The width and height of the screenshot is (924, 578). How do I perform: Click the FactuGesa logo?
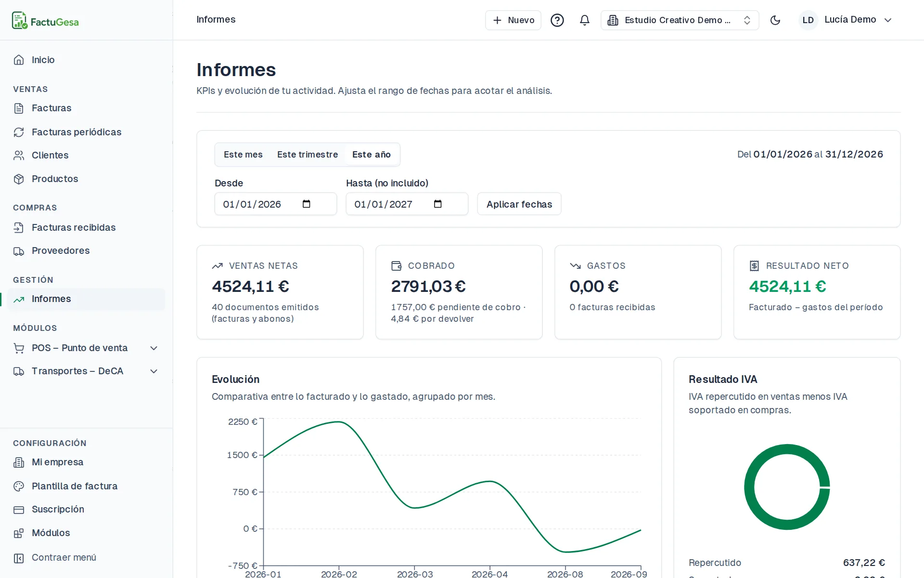[x=45, y=21]
